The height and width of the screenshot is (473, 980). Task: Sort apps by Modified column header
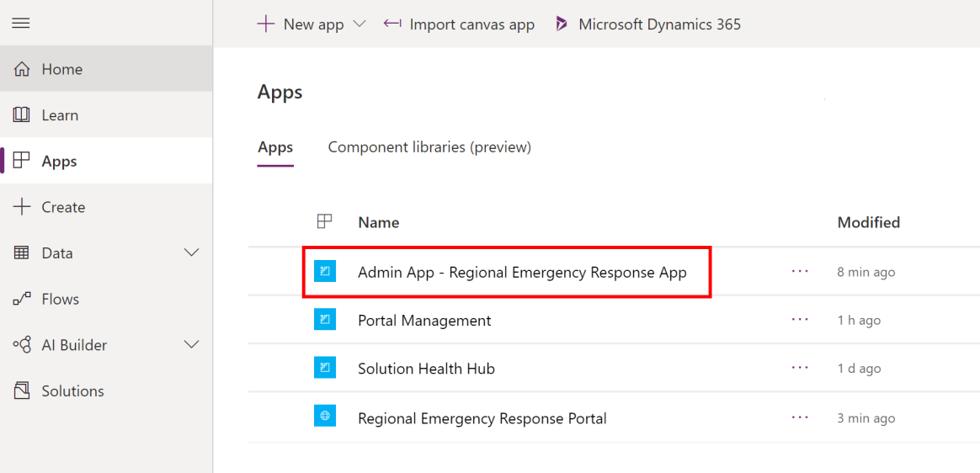(x=868, y=222)
